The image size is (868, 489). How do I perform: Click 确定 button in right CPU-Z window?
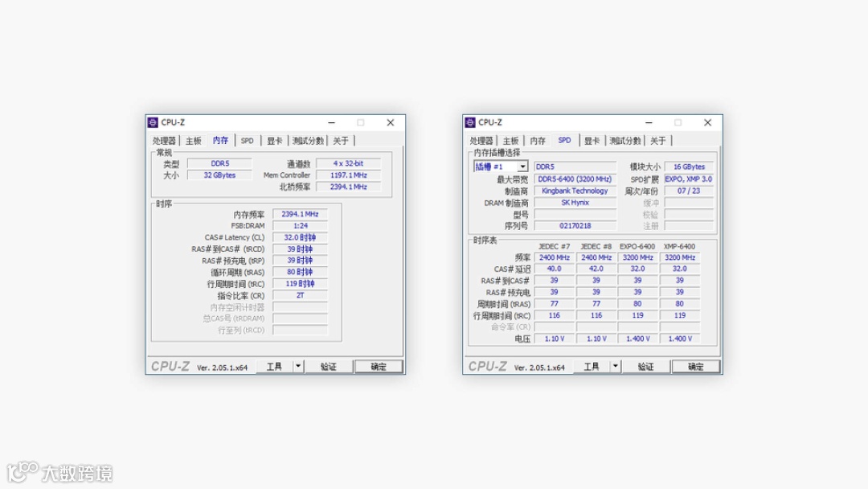(696, 367)
